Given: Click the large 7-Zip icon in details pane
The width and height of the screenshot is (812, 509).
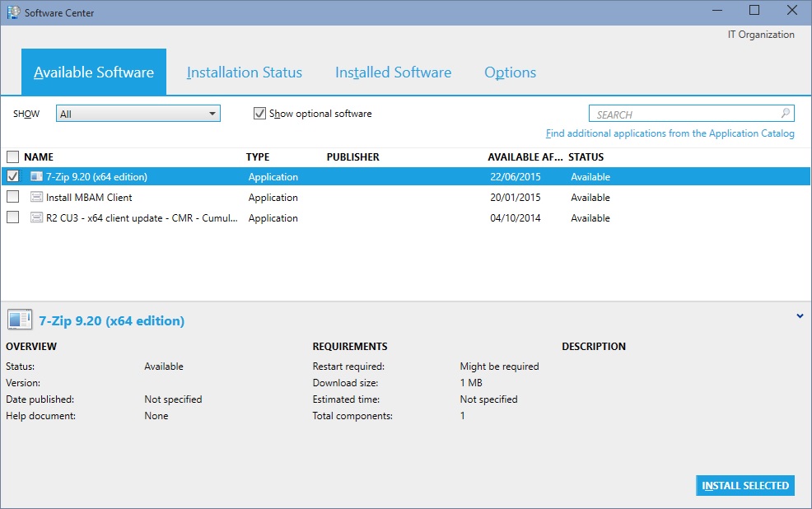Looking at the screenshot, I should (20, 320).
